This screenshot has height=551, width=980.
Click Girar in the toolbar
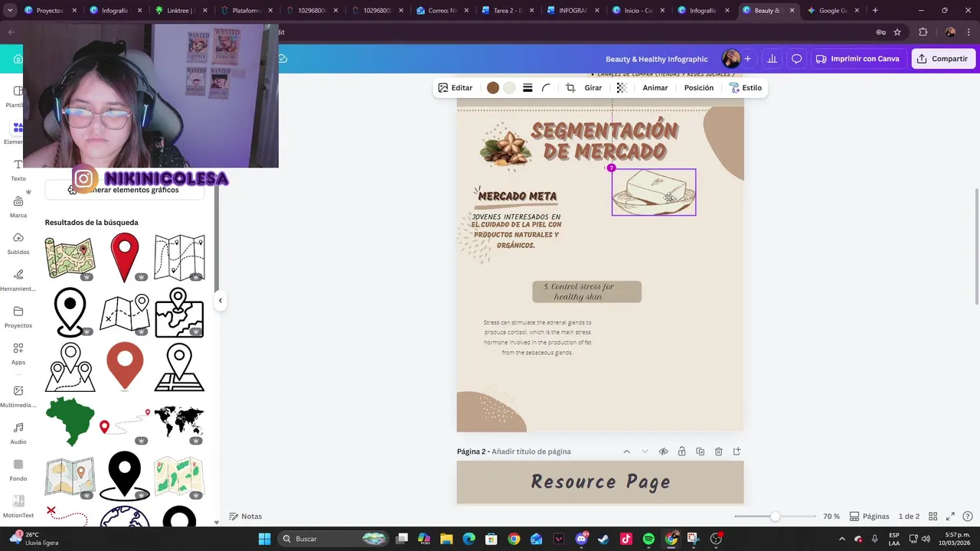[x=593, y=88]
